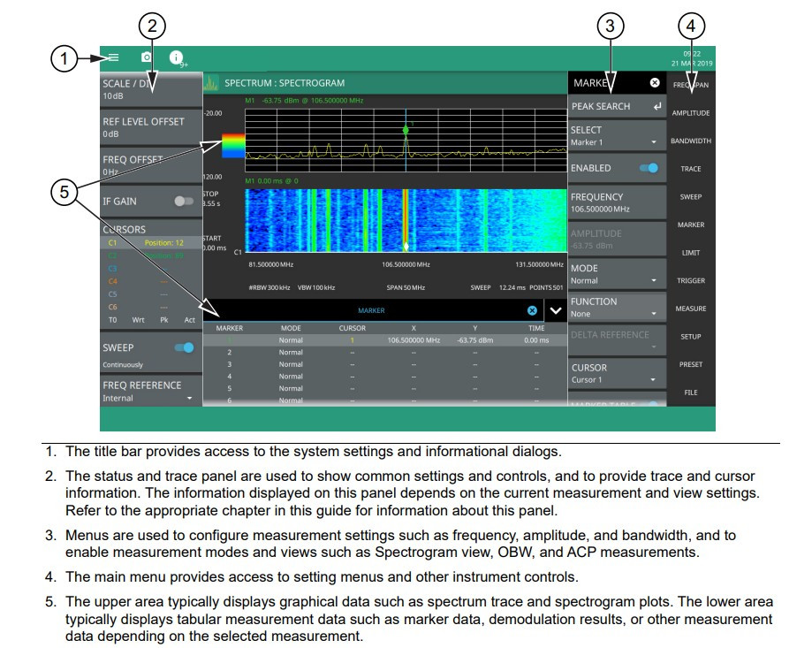Open the MEASURE main menu
The width and height of the screenshot is (812, 648).
[x=691, y=309]
